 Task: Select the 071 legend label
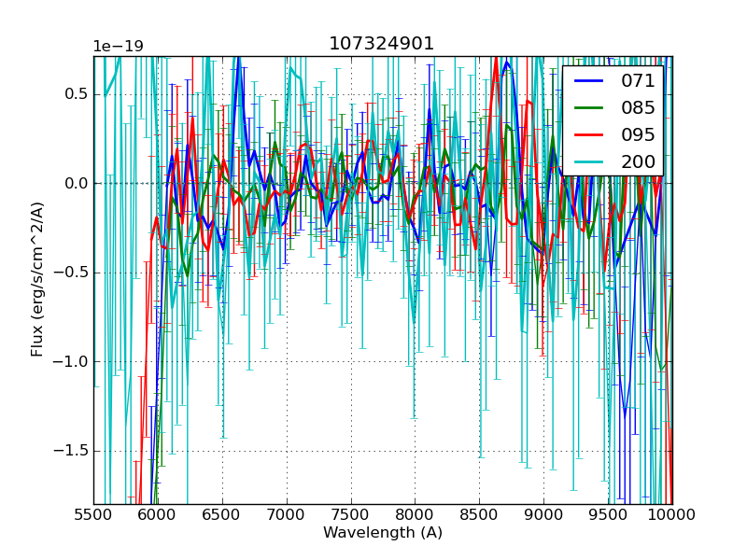point(638,81)
